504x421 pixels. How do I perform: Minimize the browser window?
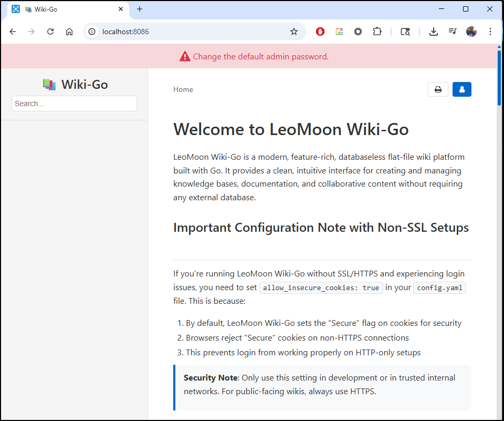tap(442, 9)
